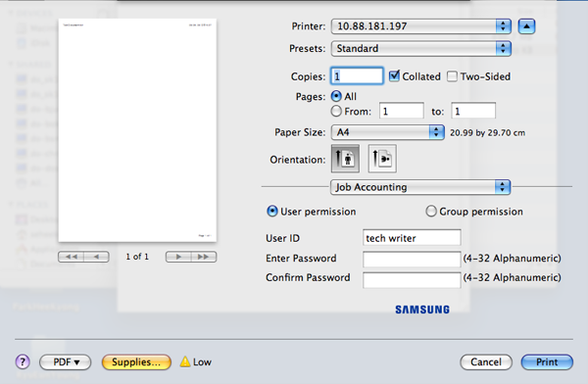The height and width of the screenshot is (384, 588).
Task: Open the help question mark button
Action: pyautogui.click(x=23, y=361)
